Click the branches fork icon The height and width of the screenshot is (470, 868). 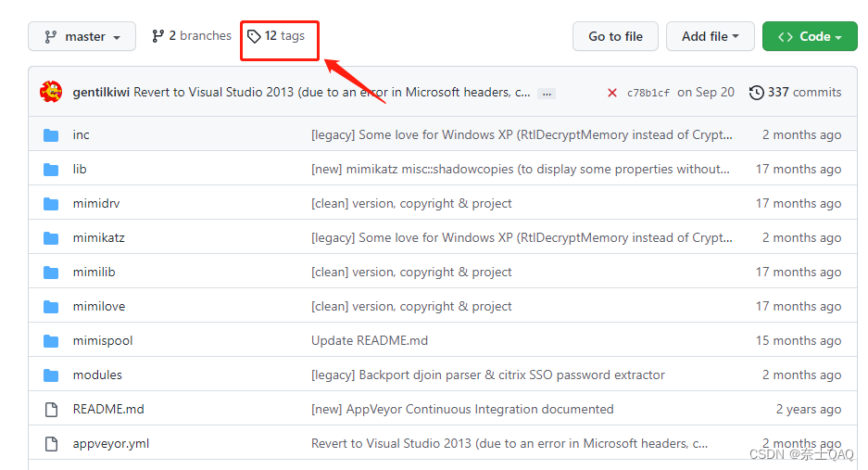[x=157, y=36]
